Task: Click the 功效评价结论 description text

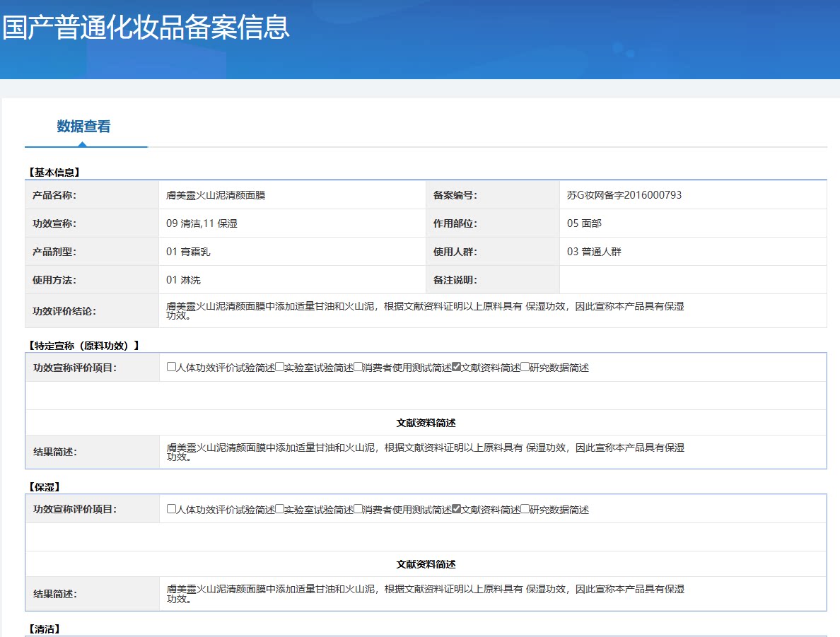Action: (x=425, y=311)
